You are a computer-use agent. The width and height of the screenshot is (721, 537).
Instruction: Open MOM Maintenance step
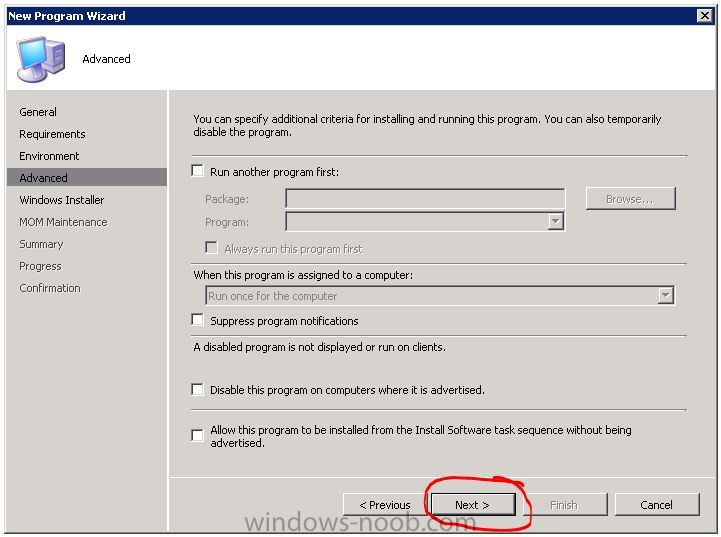tap(63, 222)
